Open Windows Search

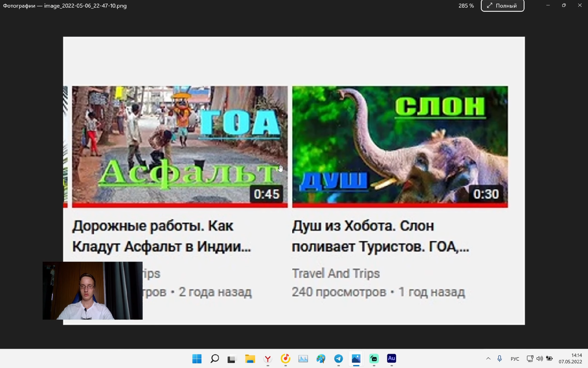click(215, 359)
